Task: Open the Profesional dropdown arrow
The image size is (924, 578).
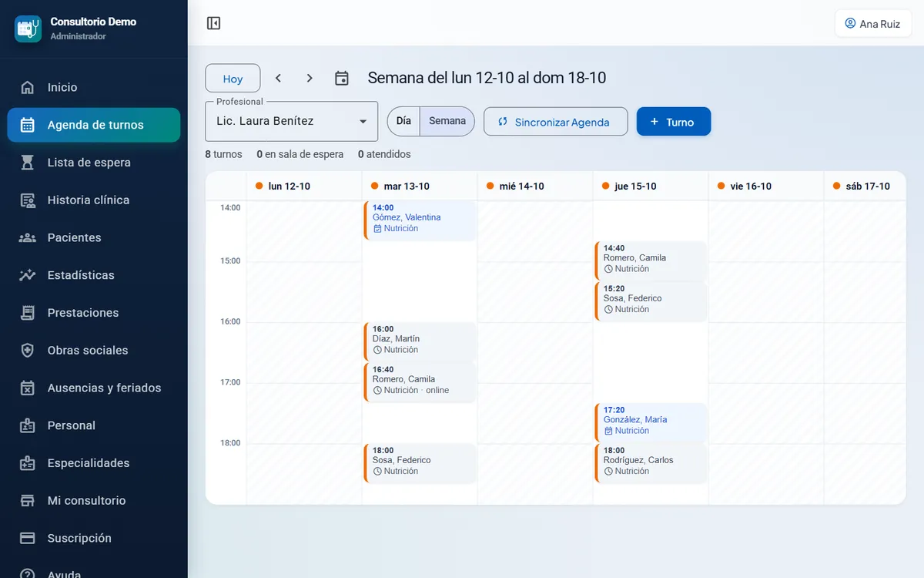Action: click(363, 122)
